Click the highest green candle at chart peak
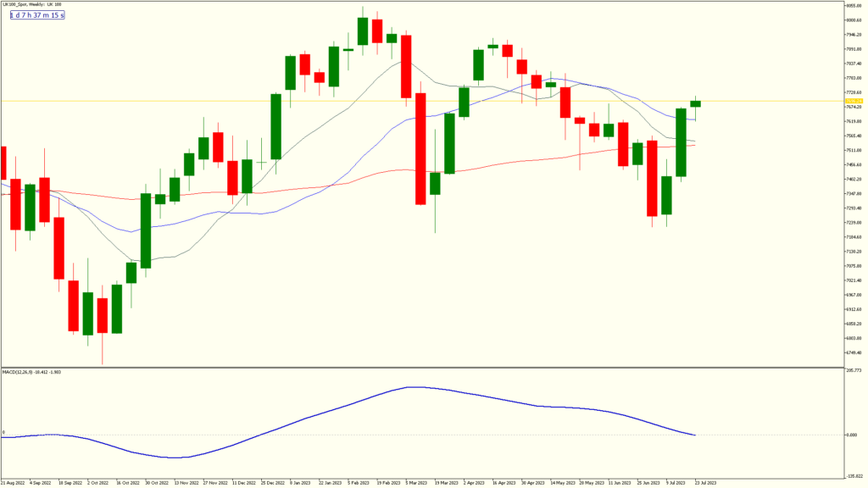The height and width of the screenshot is (488, 868). coord(363,31)
